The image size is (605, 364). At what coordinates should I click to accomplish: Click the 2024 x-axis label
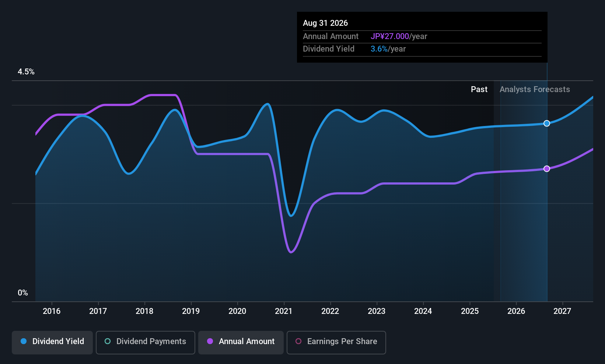(x=423, y=311)
